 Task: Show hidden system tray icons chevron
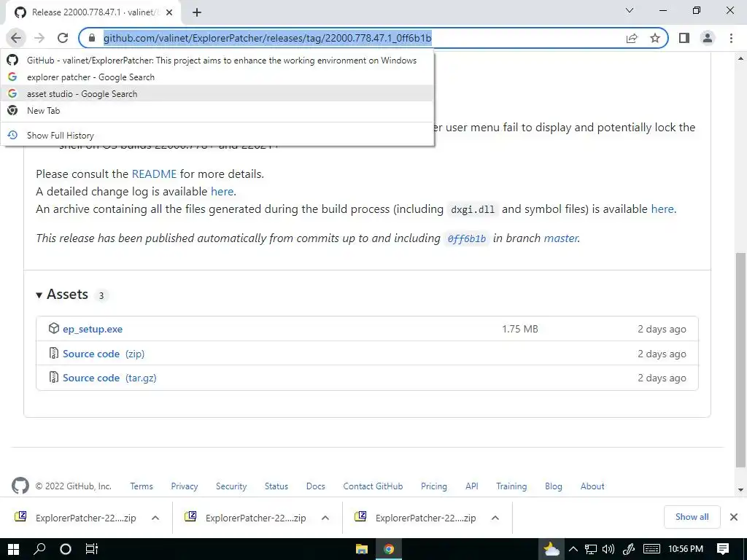[573, 549]
